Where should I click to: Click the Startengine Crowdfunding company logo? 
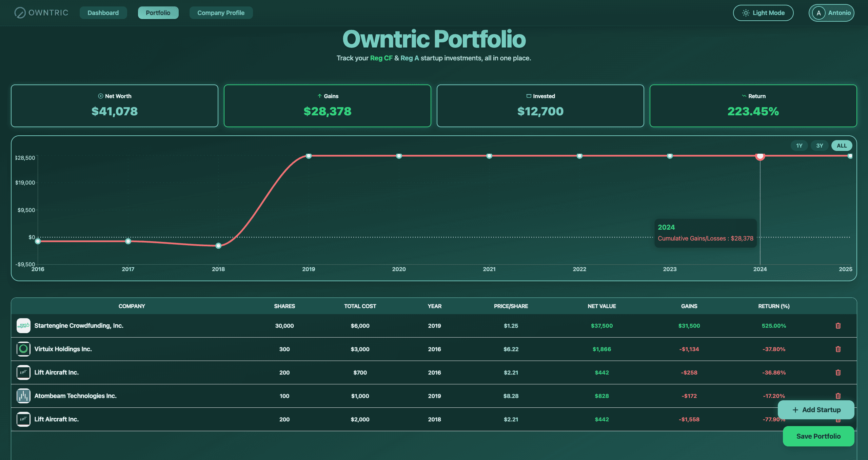click(23, 325)
